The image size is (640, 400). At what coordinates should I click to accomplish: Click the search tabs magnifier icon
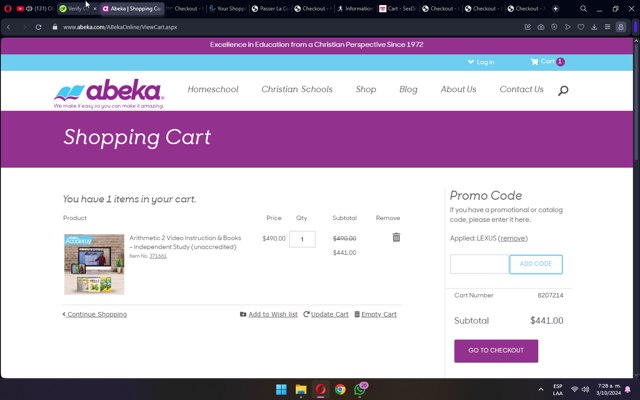583,9
